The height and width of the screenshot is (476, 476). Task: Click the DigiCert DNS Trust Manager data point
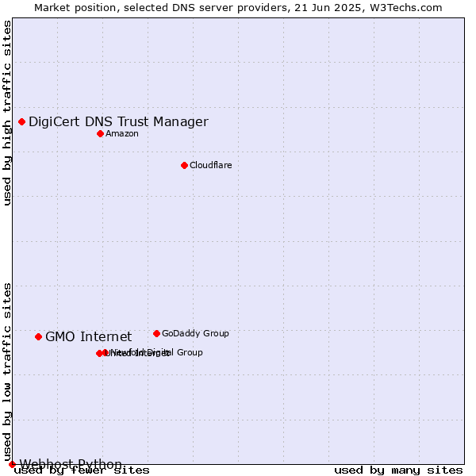22,121
